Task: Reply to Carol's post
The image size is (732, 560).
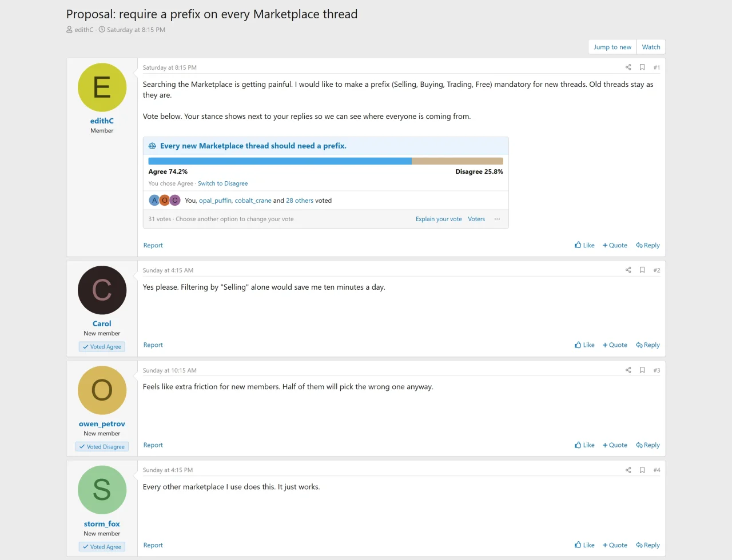Action: click(x=648, y=345)
